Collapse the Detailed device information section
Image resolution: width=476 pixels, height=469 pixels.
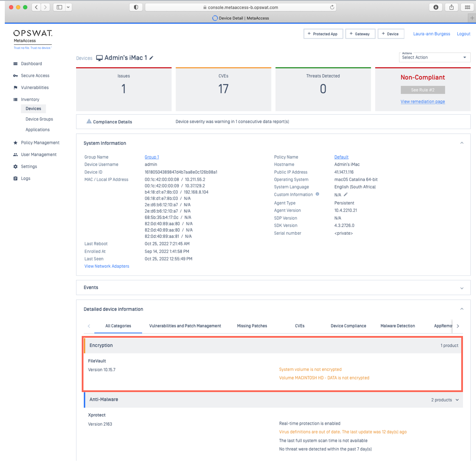point(462,309)
